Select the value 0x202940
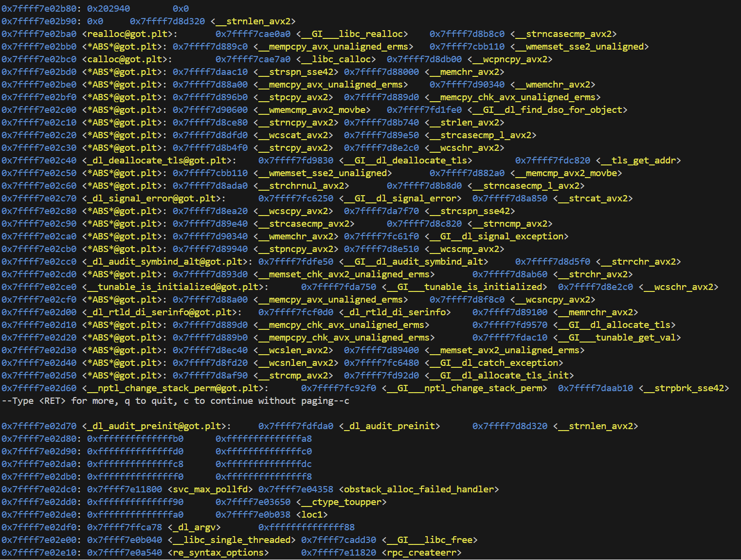 tap(108, 9)
